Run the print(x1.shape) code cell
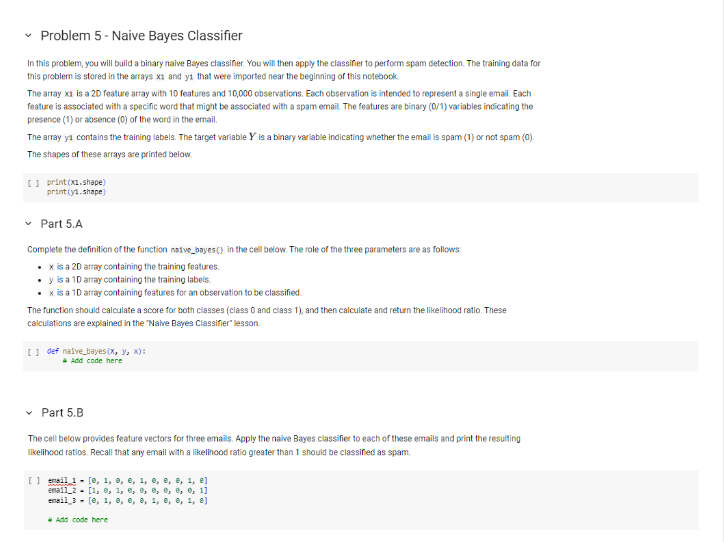Image resolution: width=724 pixels, height=542 pixels. tap(34, 183)
